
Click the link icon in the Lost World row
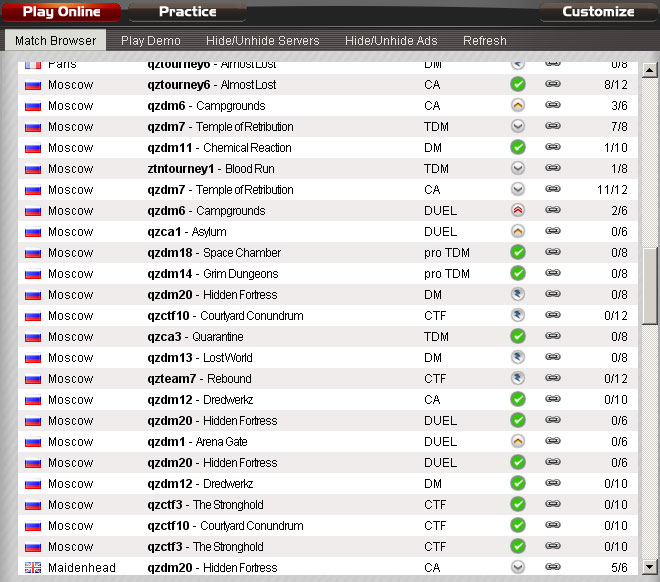(x=552, y=358)
